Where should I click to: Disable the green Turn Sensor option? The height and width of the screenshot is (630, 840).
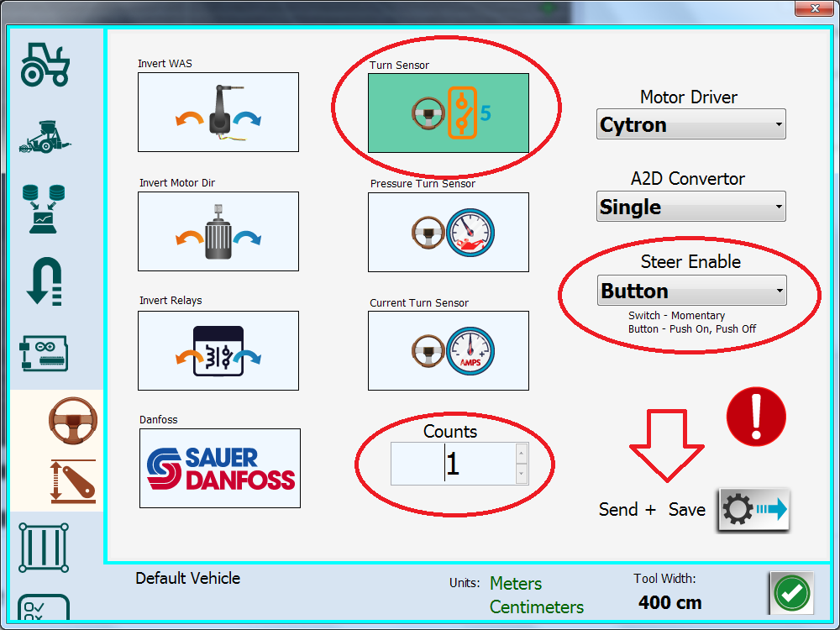pos(449,113)
